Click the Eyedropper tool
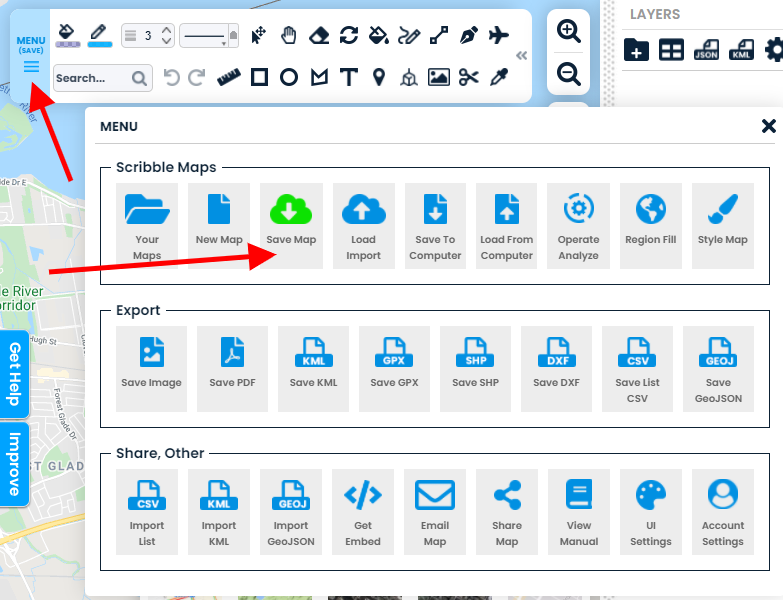Viewport: 783px width, 600px height. click(499, 77)
